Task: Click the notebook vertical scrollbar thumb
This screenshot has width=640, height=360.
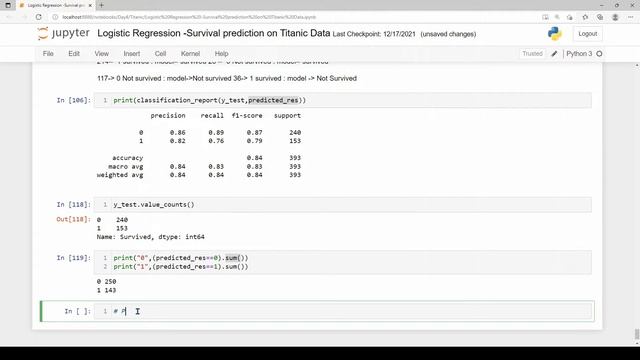Action: (637, 334)
